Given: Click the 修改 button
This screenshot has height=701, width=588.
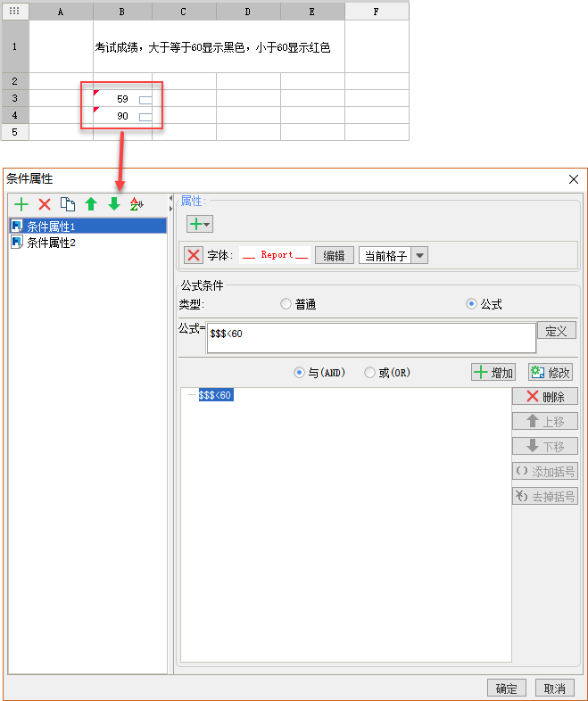Looking at the screenshot, I should (x=551, y=373).
